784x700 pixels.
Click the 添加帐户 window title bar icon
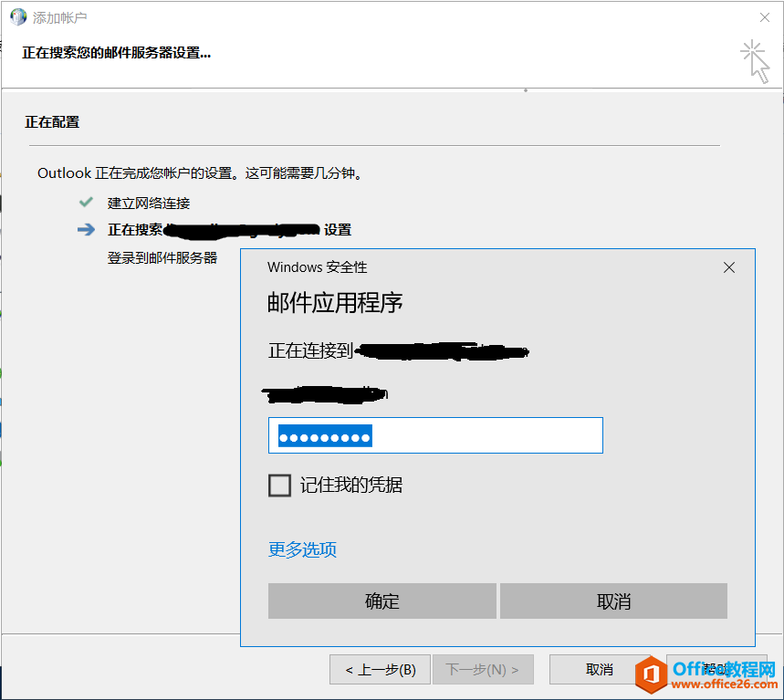point(16,16)
